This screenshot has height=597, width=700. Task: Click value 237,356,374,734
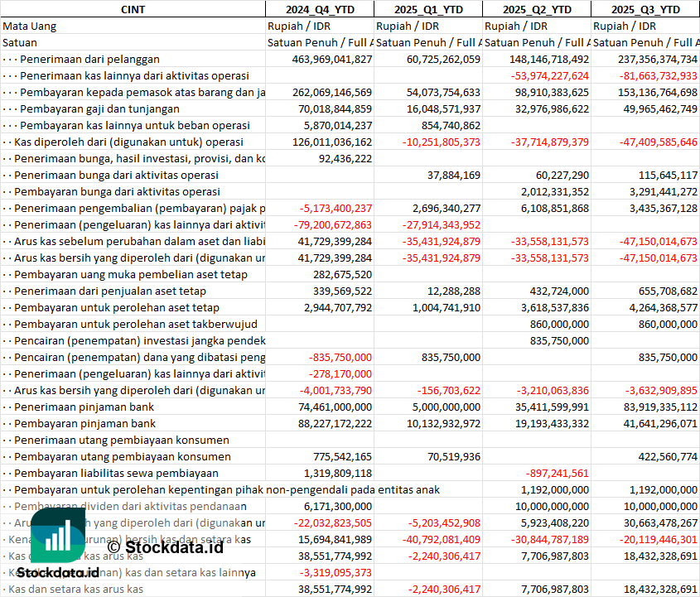pos(658,60)
